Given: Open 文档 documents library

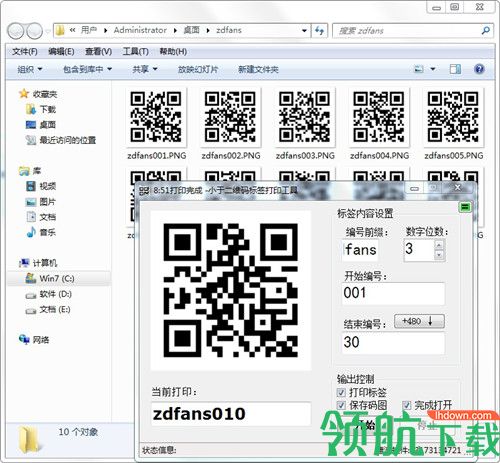Looking at the screenshot, I should [41, 217].
